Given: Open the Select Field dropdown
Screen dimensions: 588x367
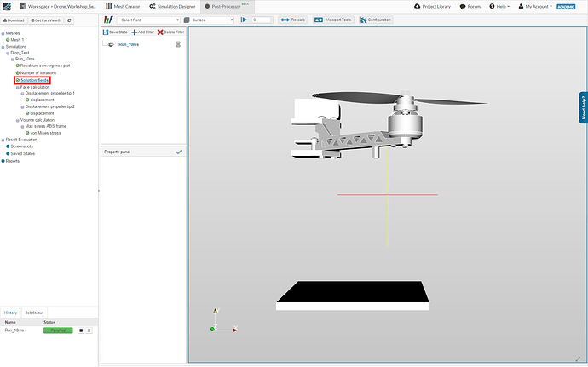Looking at the screenshot, I should (149, 19).
